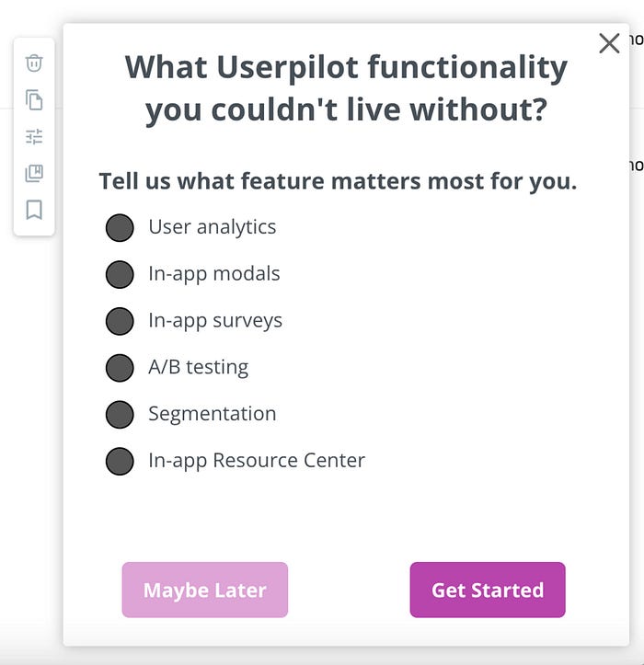Open the sliders settings icon
This screenshot has height=665, width=644.
click(34, 137)
